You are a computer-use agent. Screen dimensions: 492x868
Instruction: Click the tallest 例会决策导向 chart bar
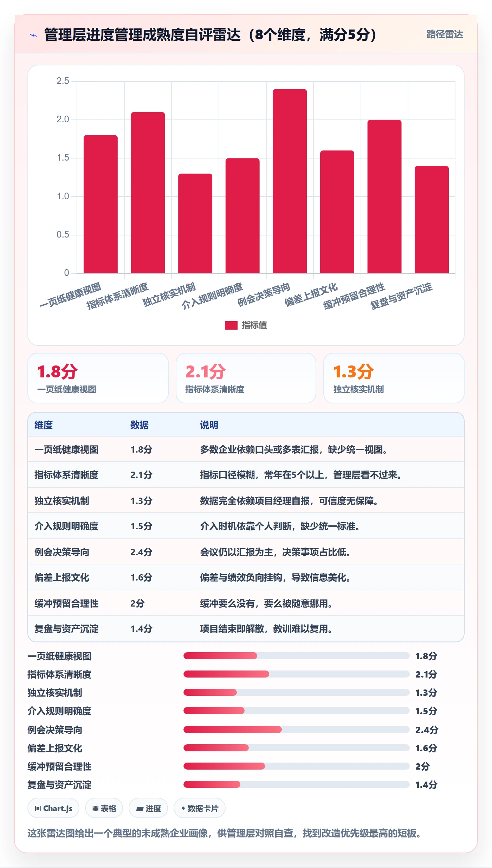(290, 181)
